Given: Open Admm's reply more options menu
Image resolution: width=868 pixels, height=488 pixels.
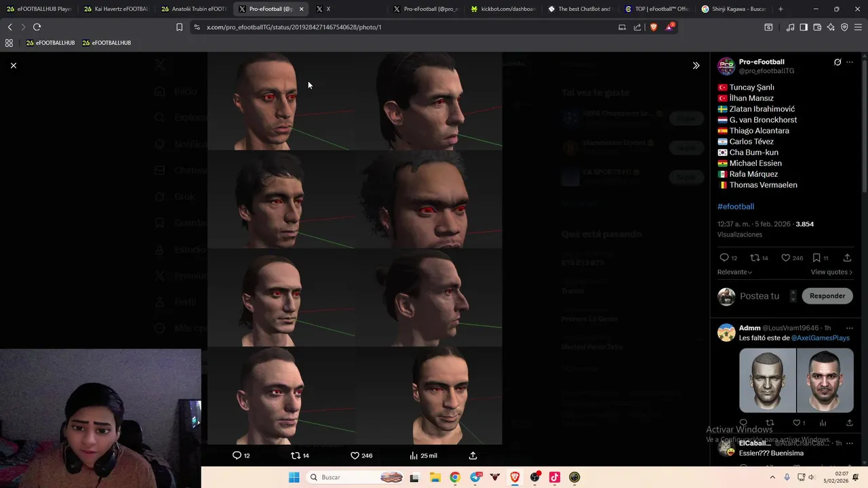Looking at the screenshot, I should tap(850, 328).
